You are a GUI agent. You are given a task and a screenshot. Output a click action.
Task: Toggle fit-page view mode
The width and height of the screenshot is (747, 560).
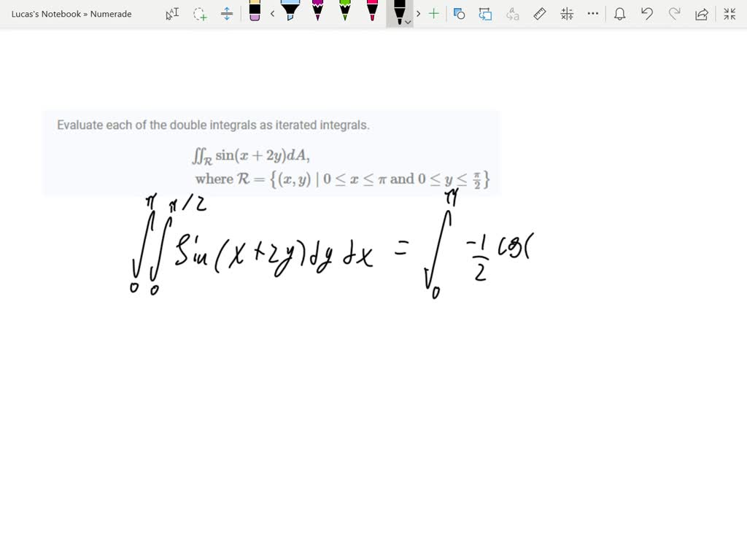[729, 13]
